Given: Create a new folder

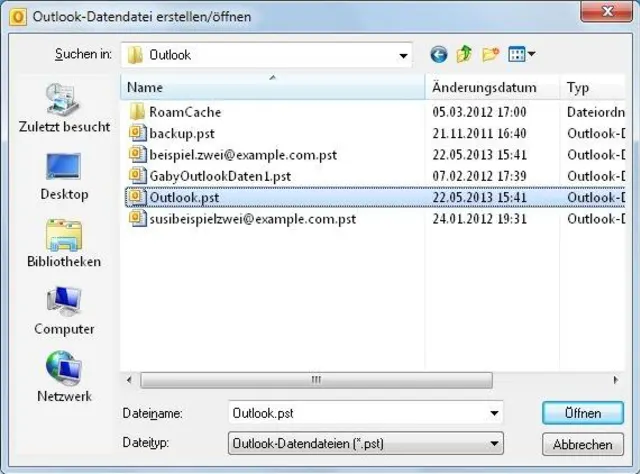Looking at the screenshot, I should [490, 54].
